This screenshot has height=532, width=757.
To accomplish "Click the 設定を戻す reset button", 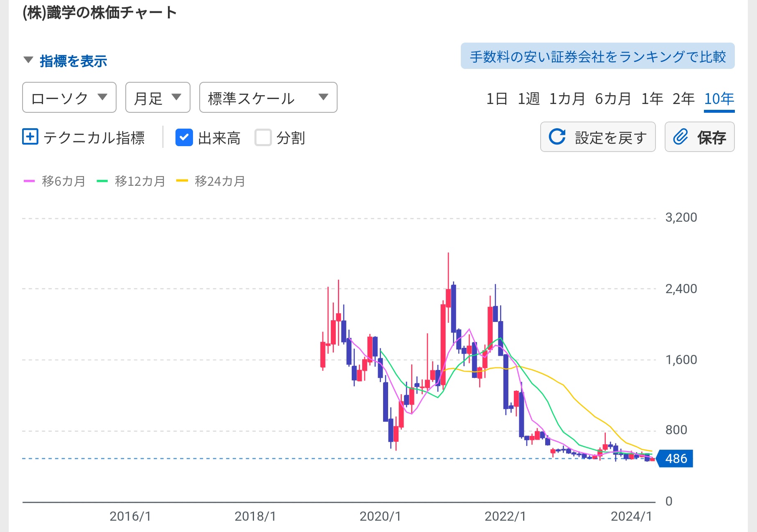I will pos(598,137).
